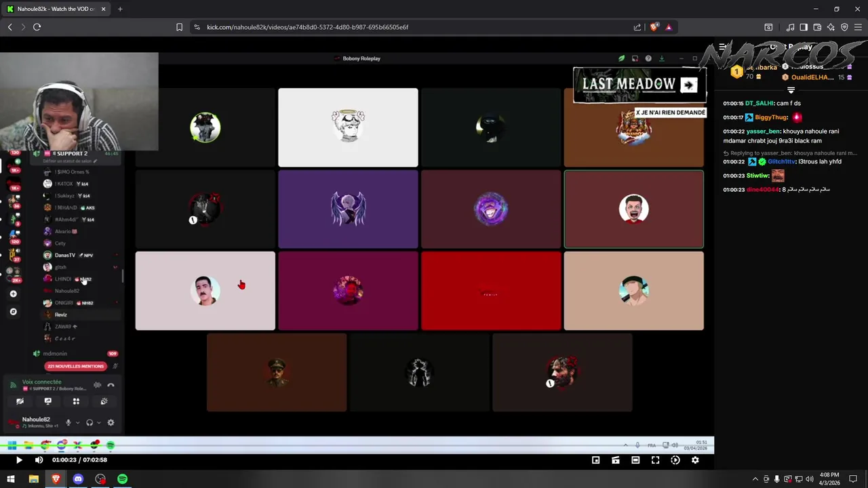The image size is (868, 488).
Task: Open Brave Wallet icon
Action: tap(817, 27)
